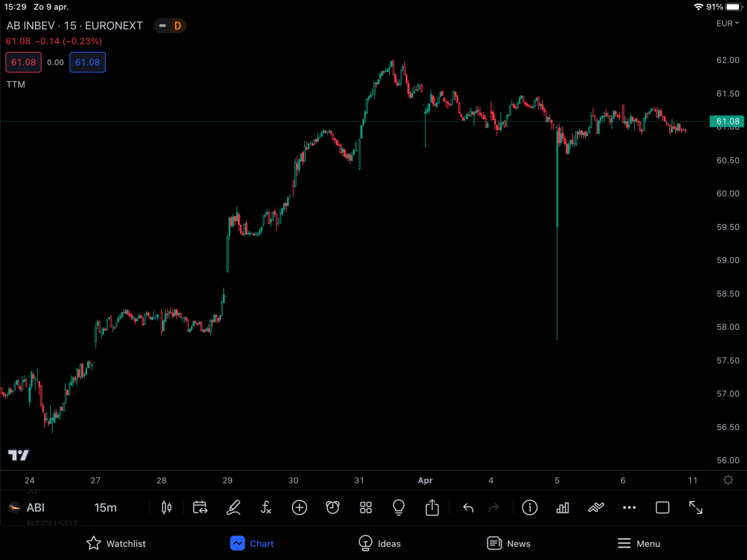Expand the EUR currency dropdown
The width and height of the screenshot is (747, 560).
(727, 24)
